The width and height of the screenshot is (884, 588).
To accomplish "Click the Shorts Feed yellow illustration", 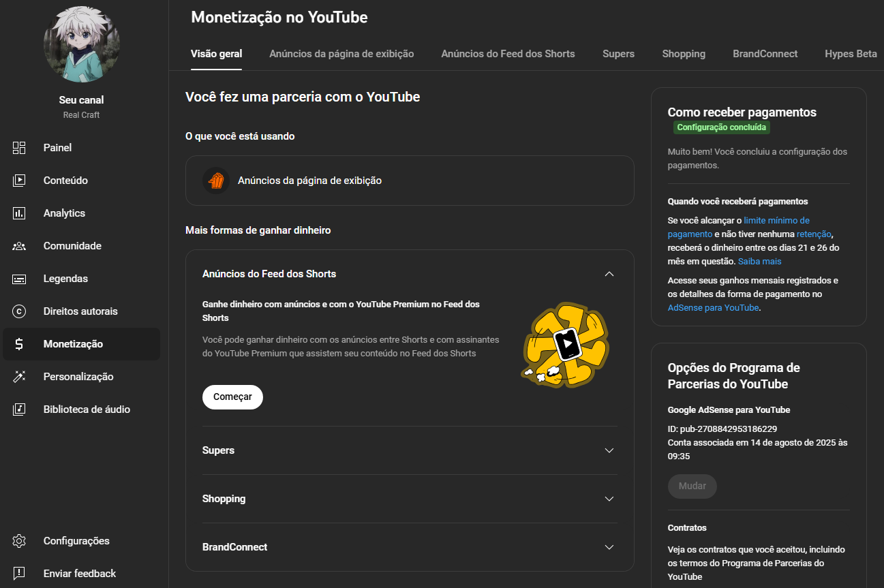I will (565, 346).
